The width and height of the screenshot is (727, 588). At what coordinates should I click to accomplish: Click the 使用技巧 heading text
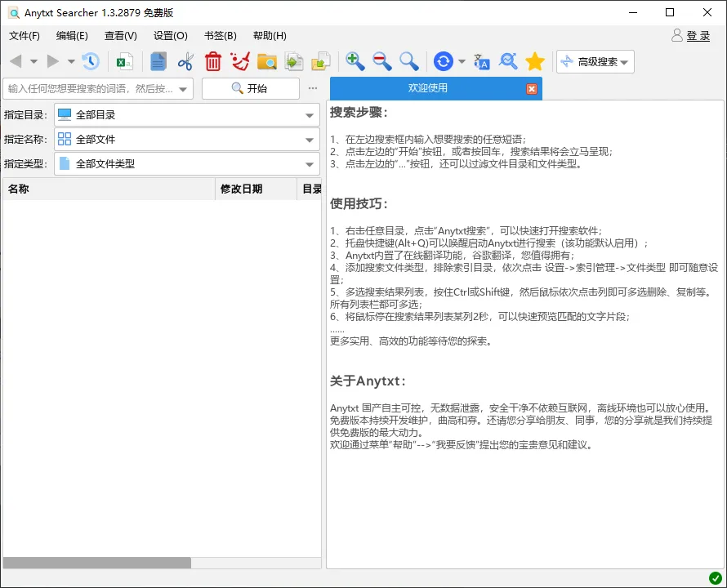click(359, 203)
